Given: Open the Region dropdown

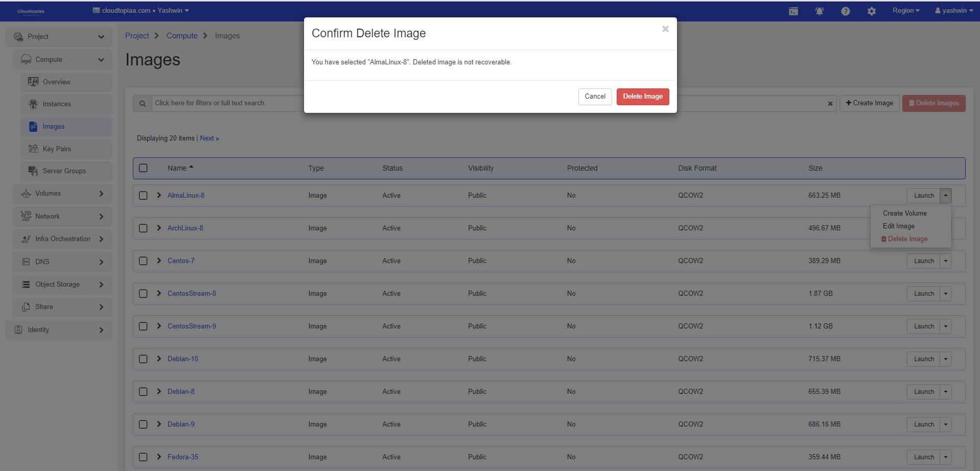Looking at the screenshot, I should click(905, 11).
